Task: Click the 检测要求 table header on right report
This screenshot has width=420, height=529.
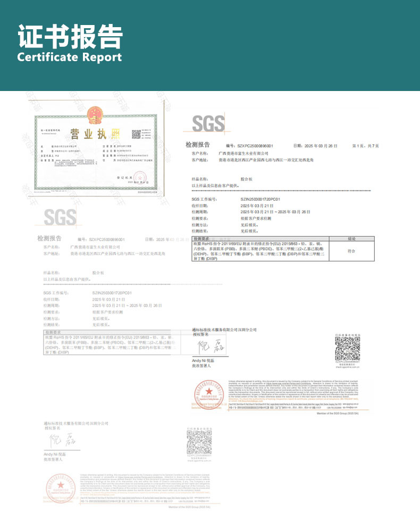Action: tap(260, 238)
